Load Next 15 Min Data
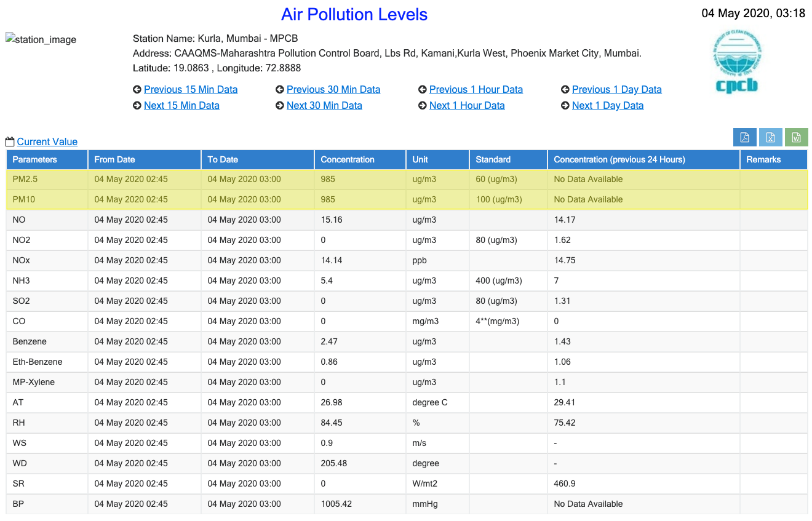 coord(181,106)
